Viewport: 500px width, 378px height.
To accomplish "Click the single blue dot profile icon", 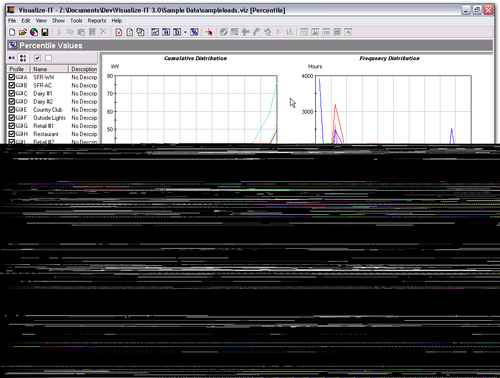I will [12, 58].
